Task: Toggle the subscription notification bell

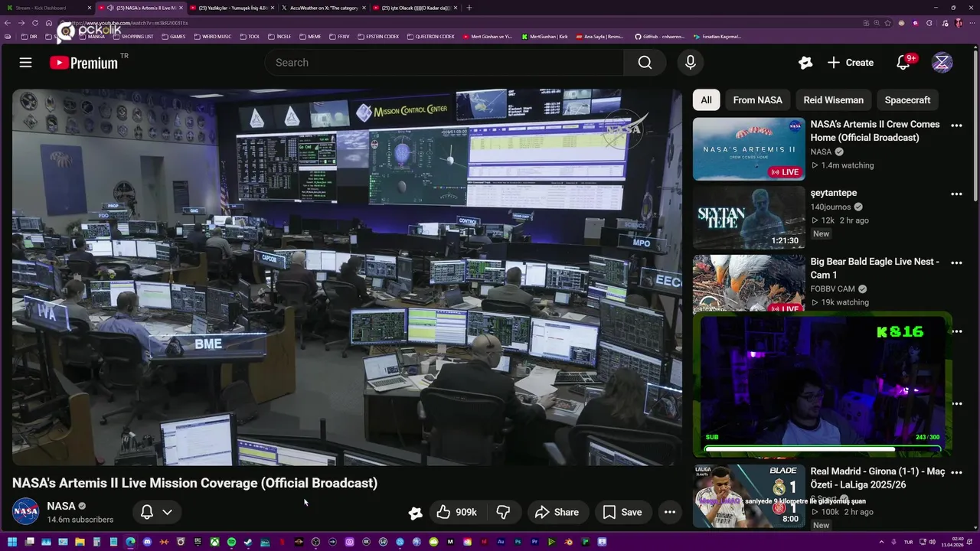Action: [x=147, y=512]
